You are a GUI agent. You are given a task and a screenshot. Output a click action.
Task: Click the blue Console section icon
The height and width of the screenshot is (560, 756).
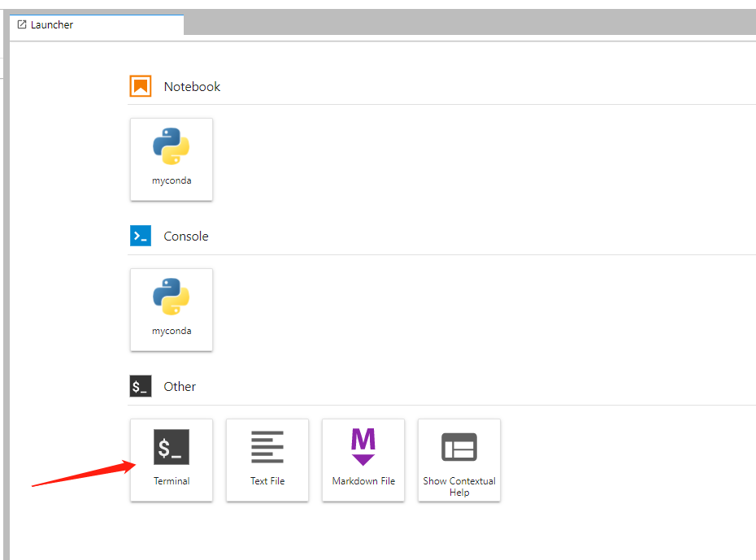pos(141,236)
